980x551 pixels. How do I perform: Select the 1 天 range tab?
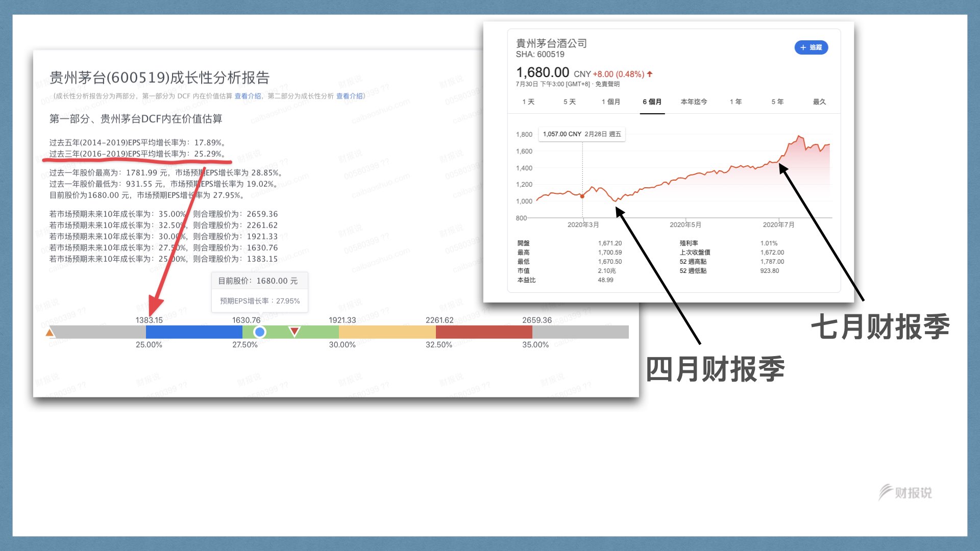pos(528,102)
